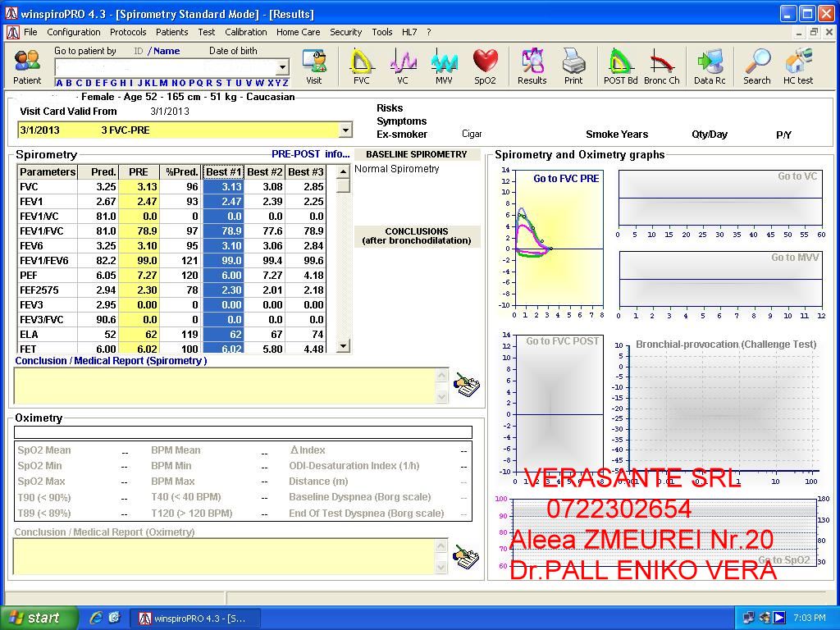This screenshot has height=630, width=840.
Task: Select the Best #2 column header
Action: pos(265,172)
